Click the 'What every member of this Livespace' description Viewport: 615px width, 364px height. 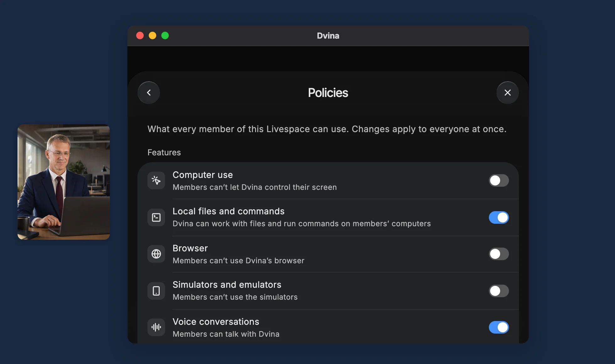point(327,129)
